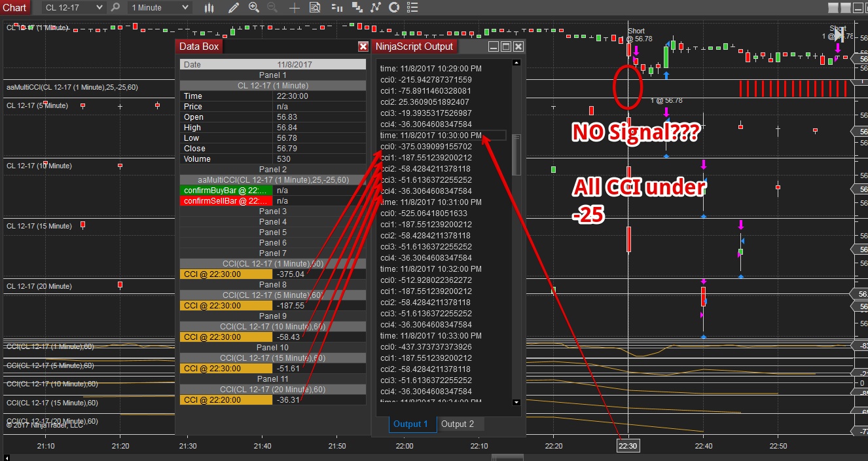Click output line time 10:29:00 PM
The height and width of the screenshot is (461, 868).
[431, 68]
